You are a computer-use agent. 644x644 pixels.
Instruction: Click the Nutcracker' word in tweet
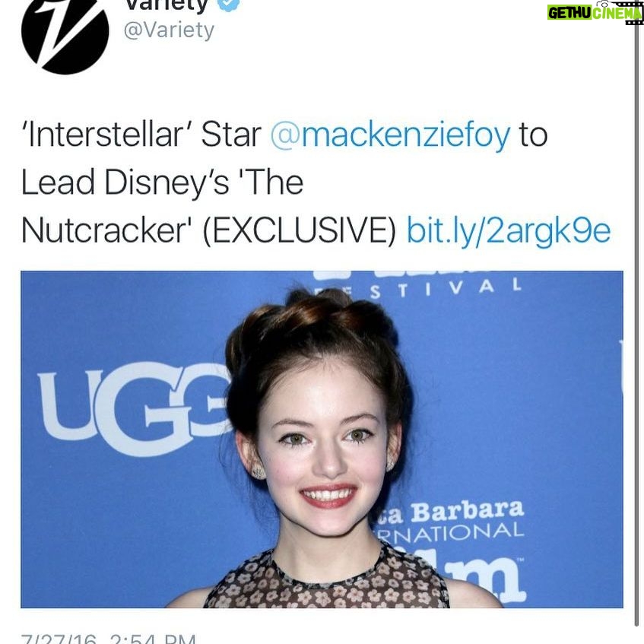click(x=104, y=231)
